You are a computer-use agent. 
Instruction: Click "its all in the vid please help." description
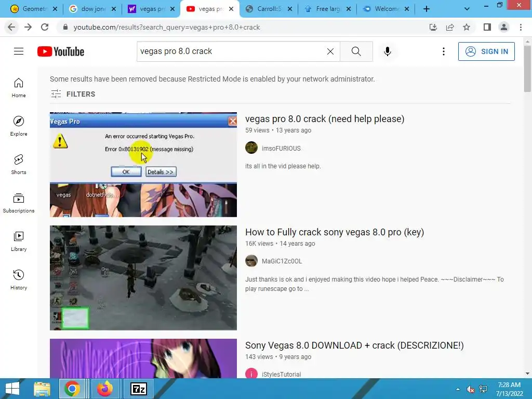(x=283, y=166)
